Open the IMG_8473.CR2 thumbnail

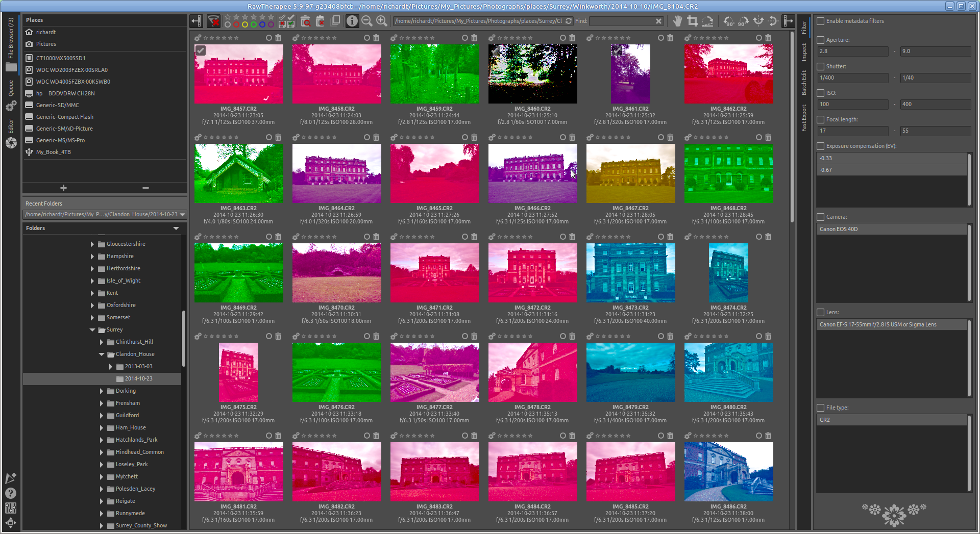630,272
